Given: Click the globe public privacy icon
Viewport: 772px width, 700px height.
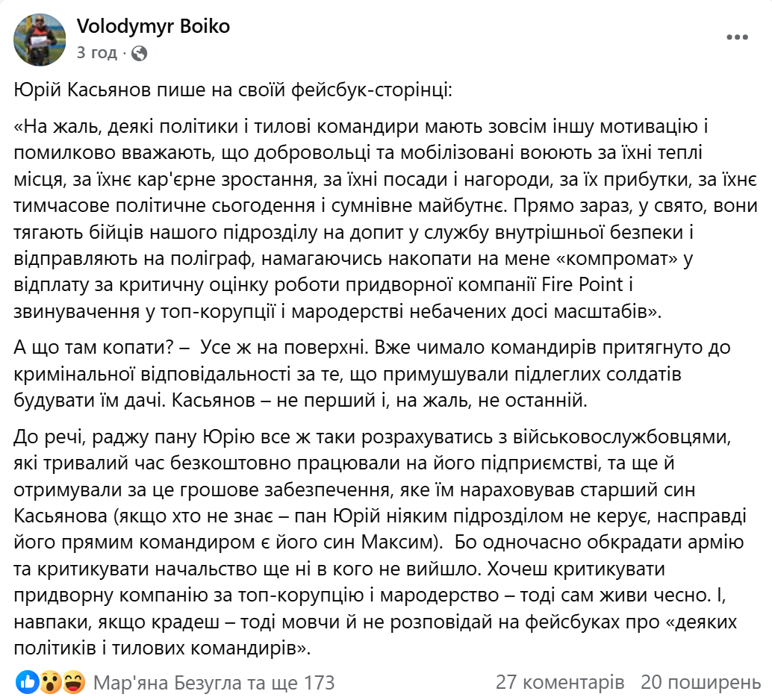Looking at the screenshot, I should coord(139,53).
